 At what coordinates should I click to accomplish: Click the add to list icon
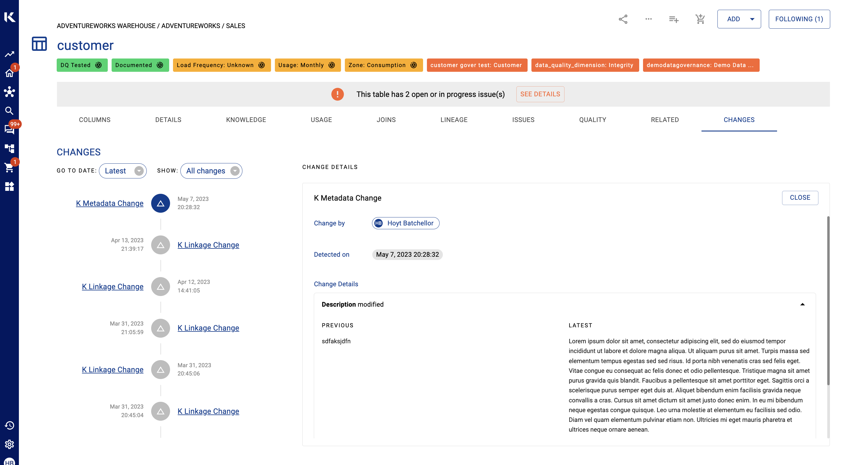pos(673,19)
